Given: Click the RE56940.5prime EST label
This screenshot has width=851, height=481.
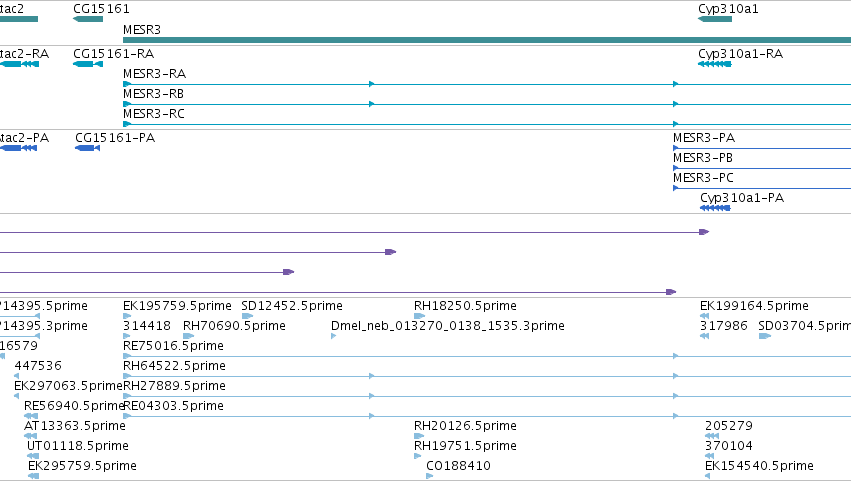Looking at the screenshot, I should pyautogui.click(x=74, y=406).
